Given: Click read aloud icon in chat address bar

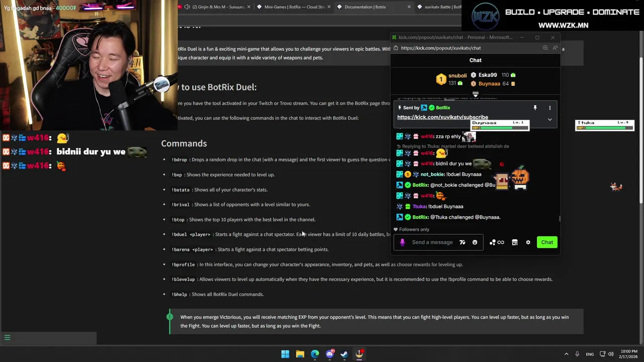Looking at the screenshot, I should pyautogui.click(x=555, y=48).
